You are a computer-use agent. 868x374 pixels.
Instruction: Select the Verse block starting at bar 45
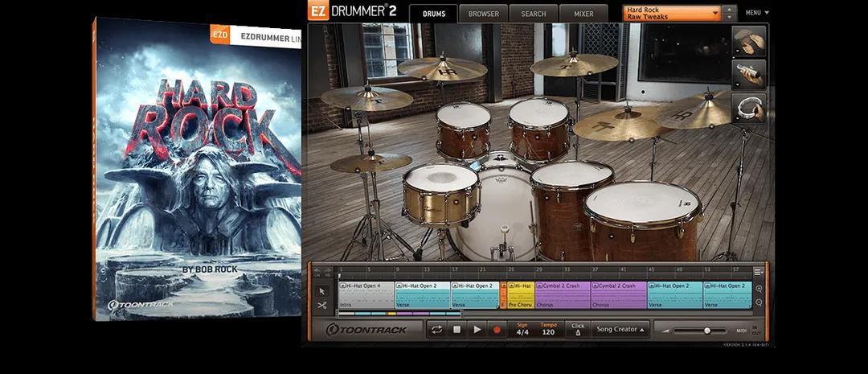coord(675,294)
